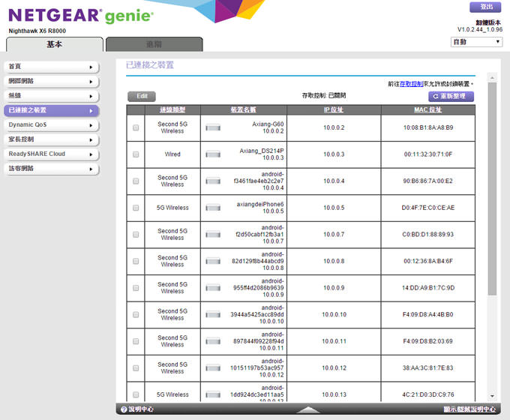Click the device icon in the 10.0.0.10 row
510x420 pixels.
pos(213,314)
